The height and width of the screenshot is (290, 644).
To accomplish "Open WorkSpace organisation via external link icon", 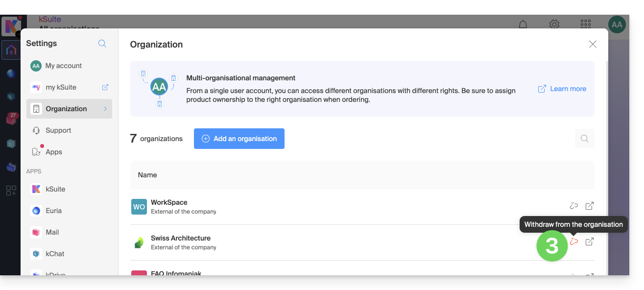I will click(x=590, y=206).
